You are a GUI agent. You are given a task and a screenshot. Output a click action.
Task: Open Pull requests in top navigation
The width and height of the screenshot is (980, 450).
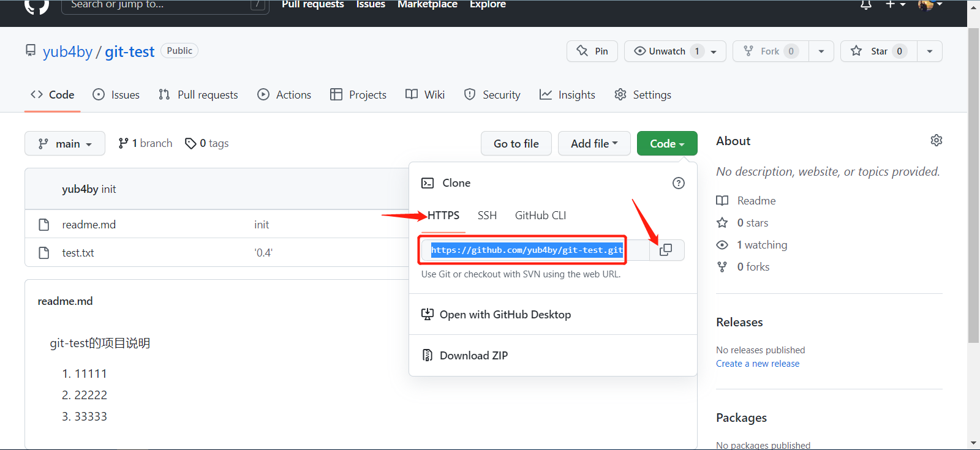[313, 4]
